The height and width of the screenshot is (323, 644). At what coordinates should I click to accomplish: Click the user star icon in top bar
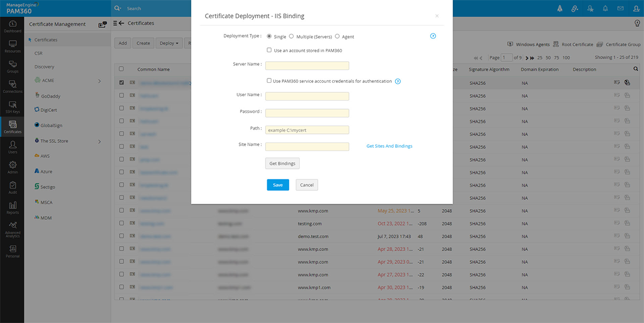point(590,8)
